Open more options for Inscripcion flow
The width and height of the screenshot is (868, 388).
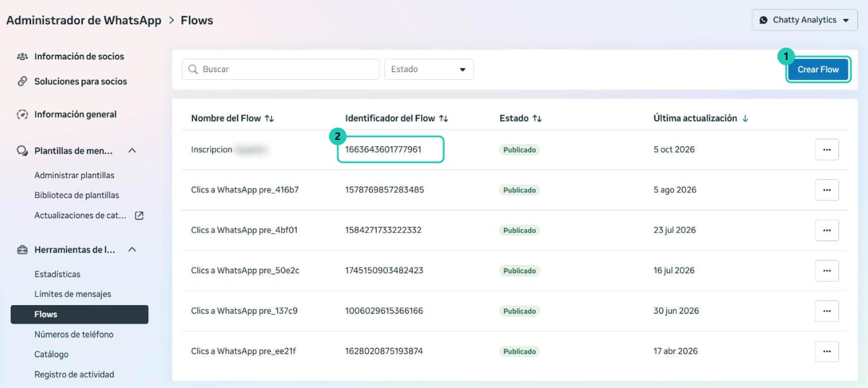click(x=827, y=150)
